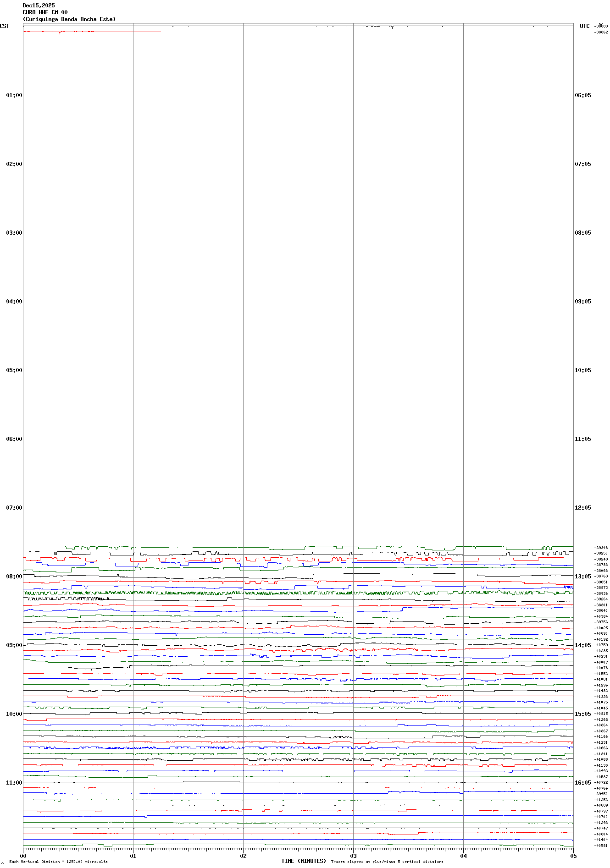Screen dimensions: 610x868
Task: Click the Curiquinga Banda Ancha Este subtitle
Action: tap(69, 19)
